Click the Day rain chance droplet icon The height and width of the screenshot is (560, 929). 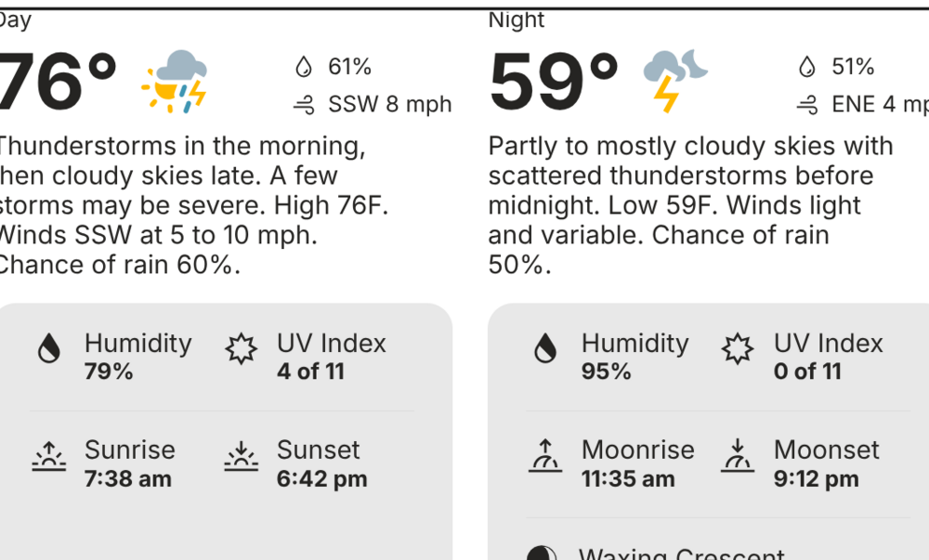(304, 67)
